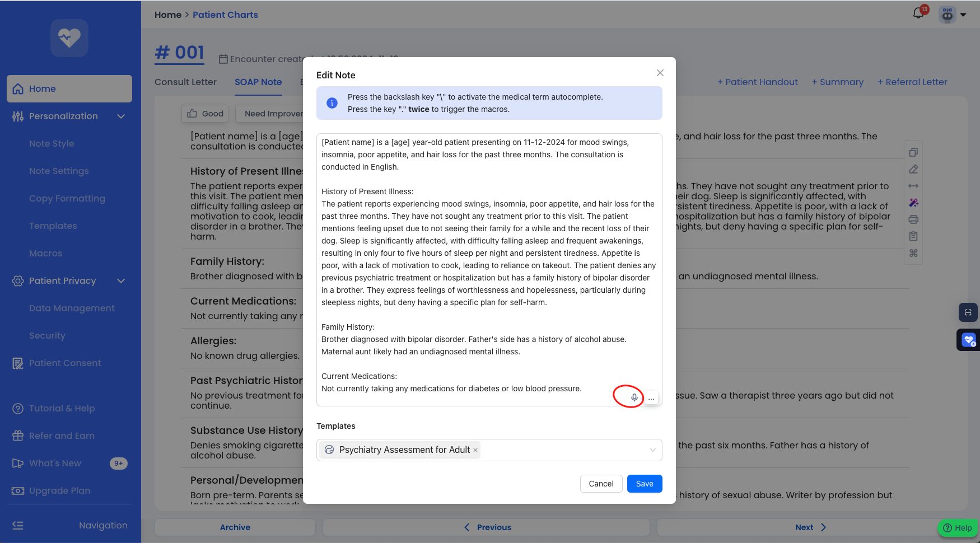Open Note Settings

[x=59, y=171]
